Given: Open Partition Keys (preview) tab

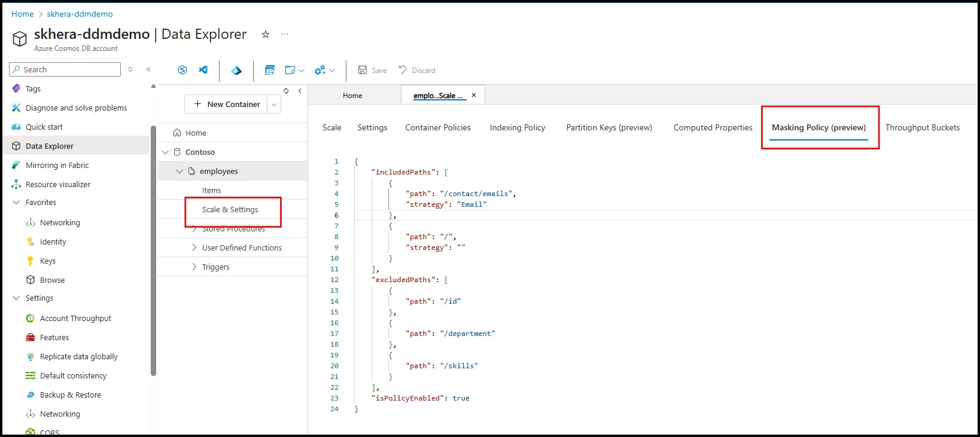Looking at the screenshot, I should (609, 127).
